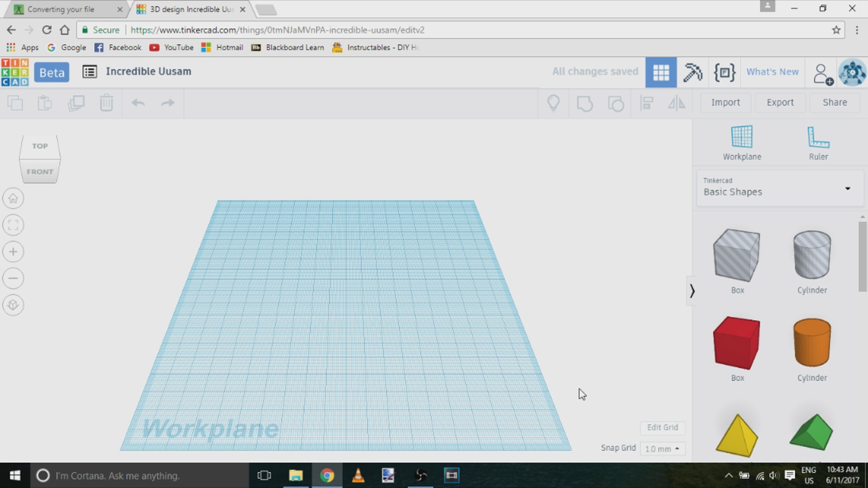Select the gray striped hole Cylinder shape
868x488 pixels.
click(812, 255)
